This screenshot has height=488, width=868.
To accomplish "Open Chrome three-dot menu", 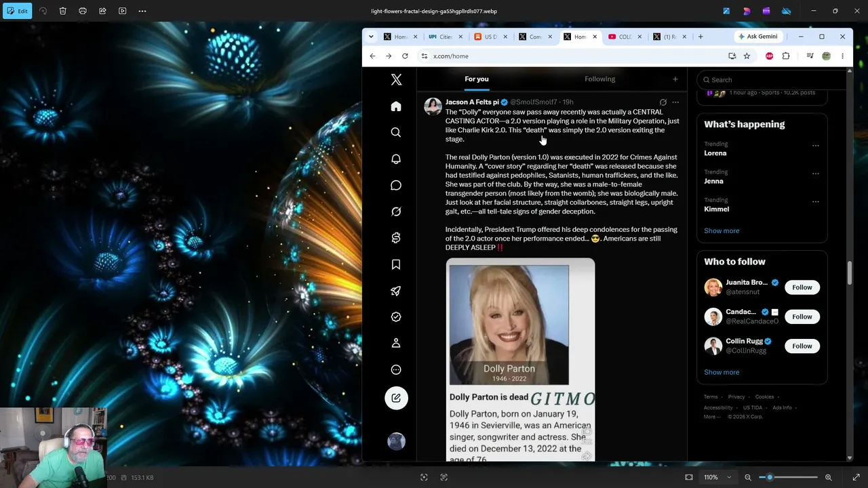I will pos(842,56).
